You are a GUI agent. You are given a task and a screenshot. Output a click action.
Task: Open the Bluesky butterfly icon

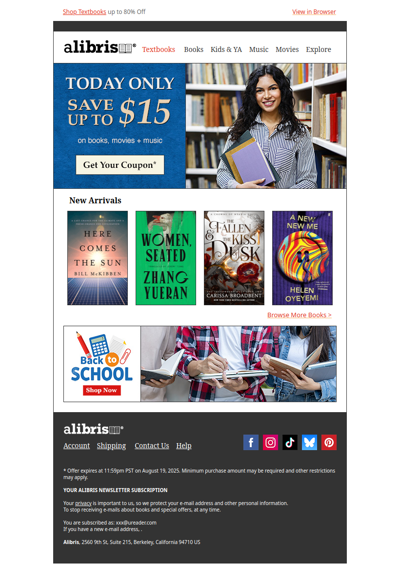309,442
